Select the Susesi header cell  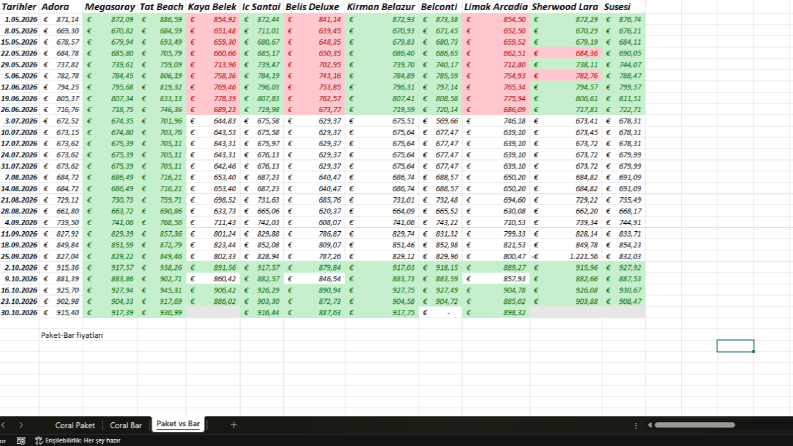[x=623, y=7]
